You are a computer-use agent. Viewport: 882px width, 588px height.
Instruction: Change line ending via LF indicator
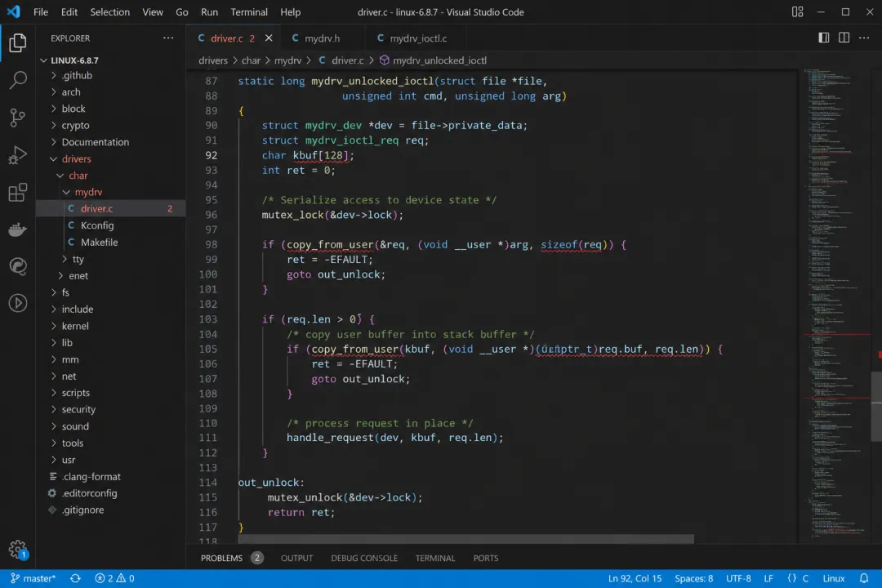tap(768, 578)
